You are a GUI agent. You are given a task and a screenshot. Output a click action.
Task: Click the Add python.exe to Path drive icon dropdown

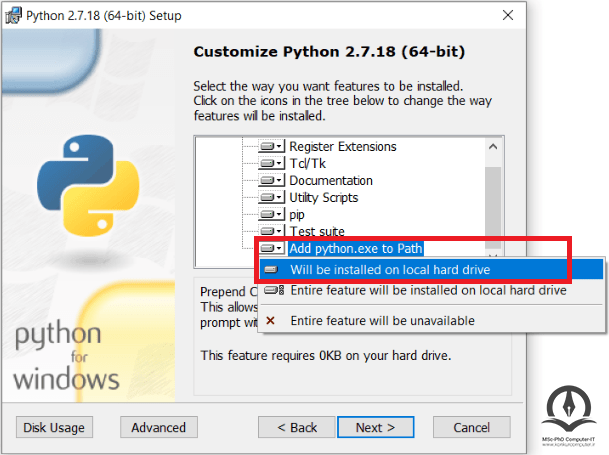[x=271, y=248]
